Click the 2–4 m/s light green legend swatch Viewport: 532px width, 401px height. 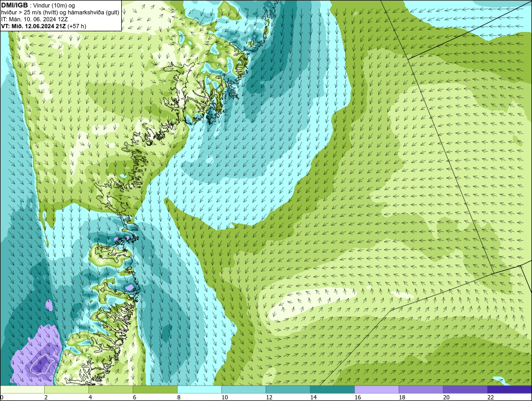click(66, 389)
